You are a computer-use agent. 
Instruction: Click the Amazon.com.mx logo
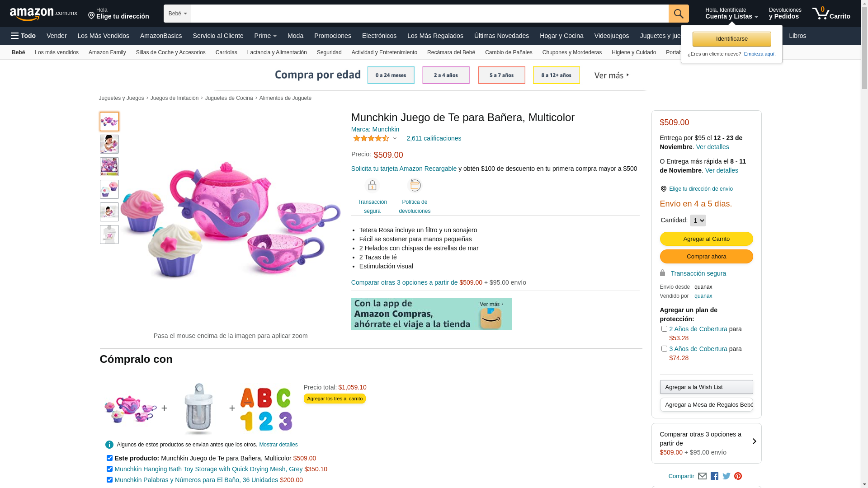pos(43,14)
